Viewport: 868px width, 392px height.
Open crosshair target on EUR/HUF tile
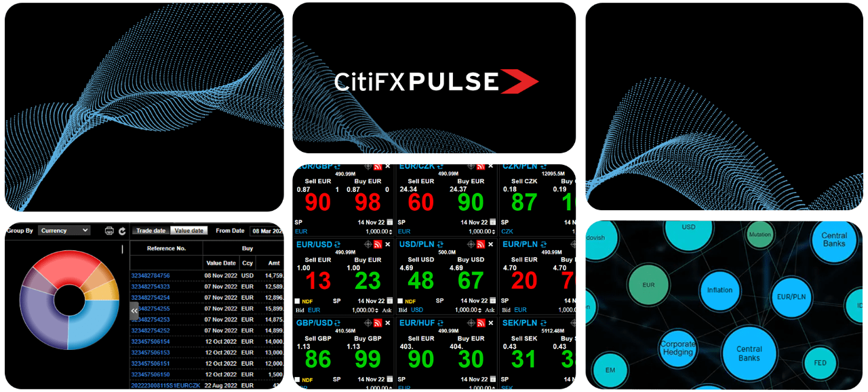[471, 323]
